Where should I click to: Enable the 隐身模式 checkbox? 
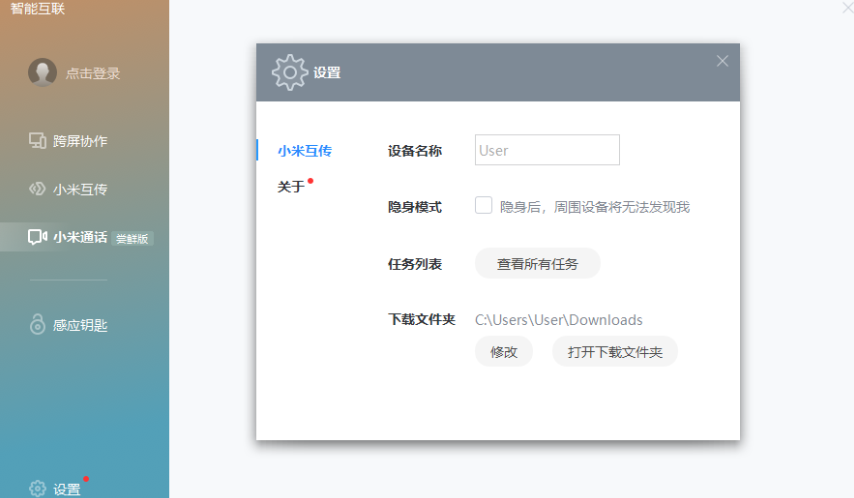tap(484, 205)
